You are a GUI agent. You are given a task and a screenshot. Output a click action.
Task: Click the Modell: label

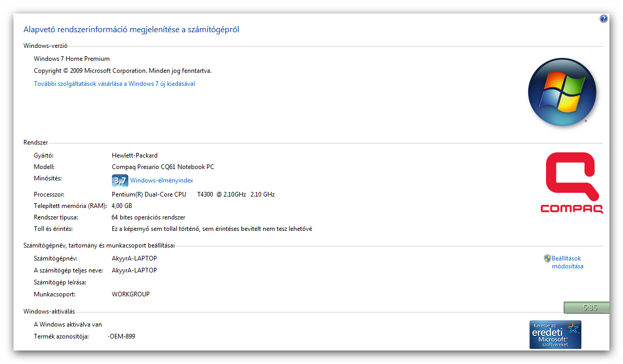(44, 167)
